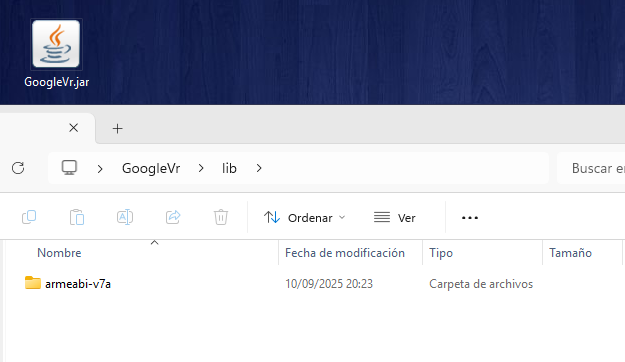Add a new tab with plus button
The height and width of the screenshot is (362, 625).
coord(118,128)
